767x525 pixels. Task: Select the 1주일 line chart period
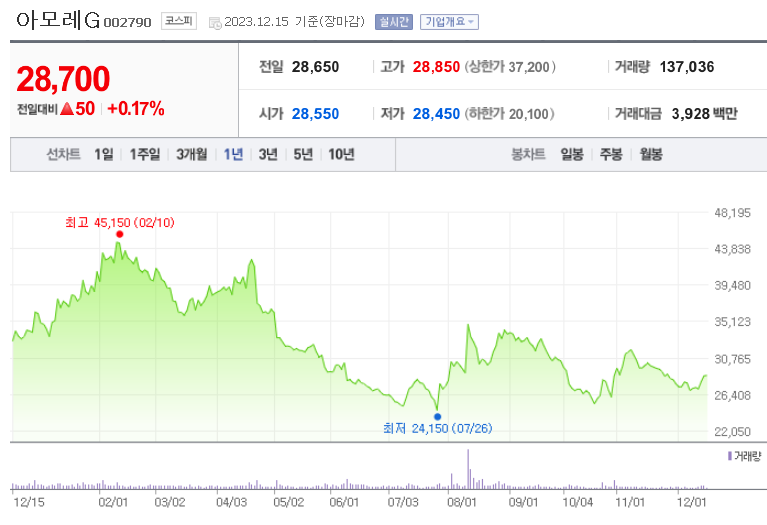pos(145,155)
